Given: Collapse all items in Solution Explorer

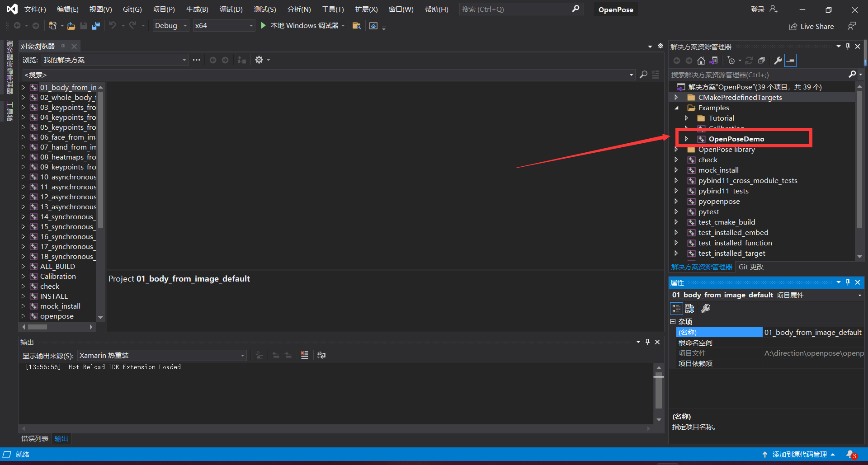Looking at the screenshot, I should (761, 61).
